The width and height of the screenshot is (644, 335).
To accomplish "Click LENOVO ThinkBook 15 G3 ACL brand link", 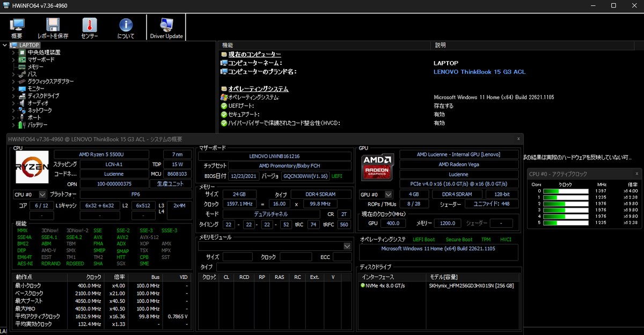I will (479, 72).
